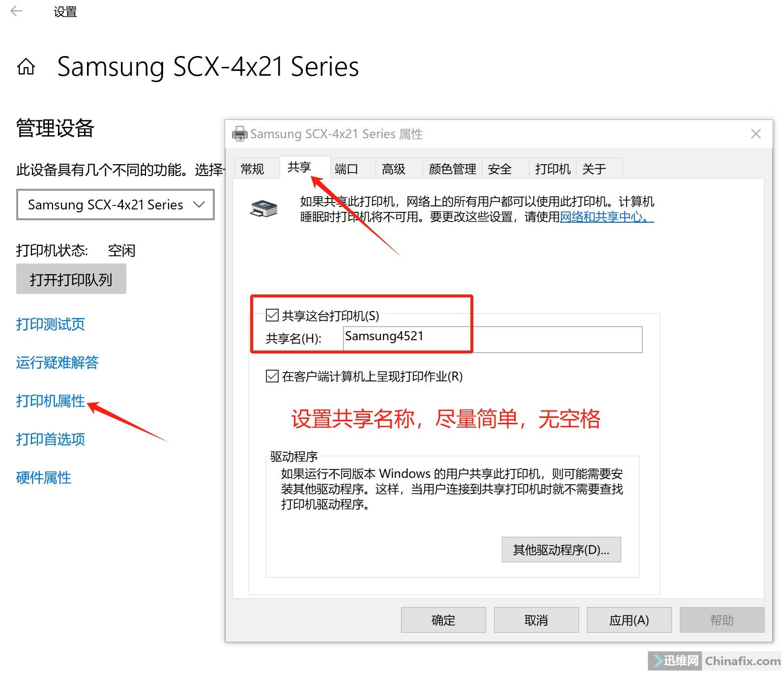This screenshot has height=673, width=784.
Task: Click the 确定 button
Action: click(443, 620)
